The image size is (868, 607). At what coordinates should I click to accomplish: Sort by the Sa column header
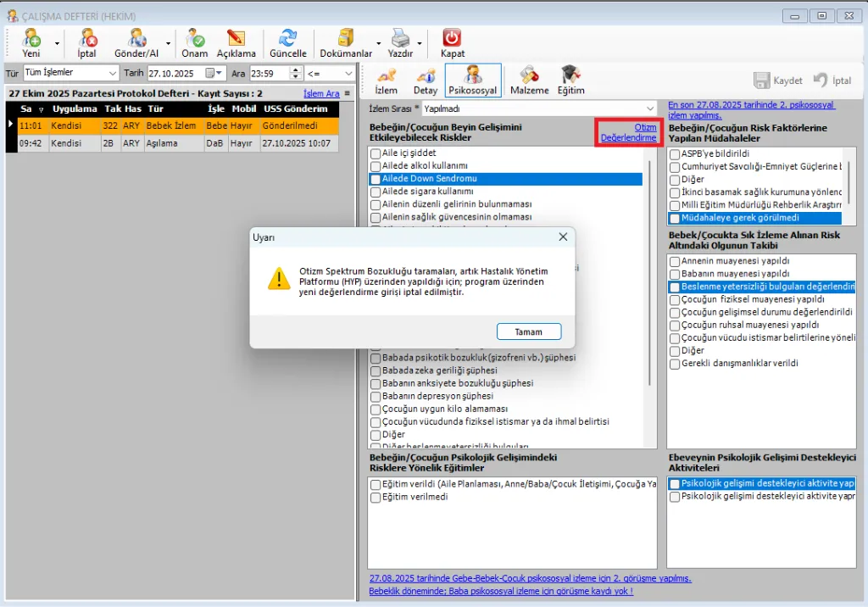32,109
